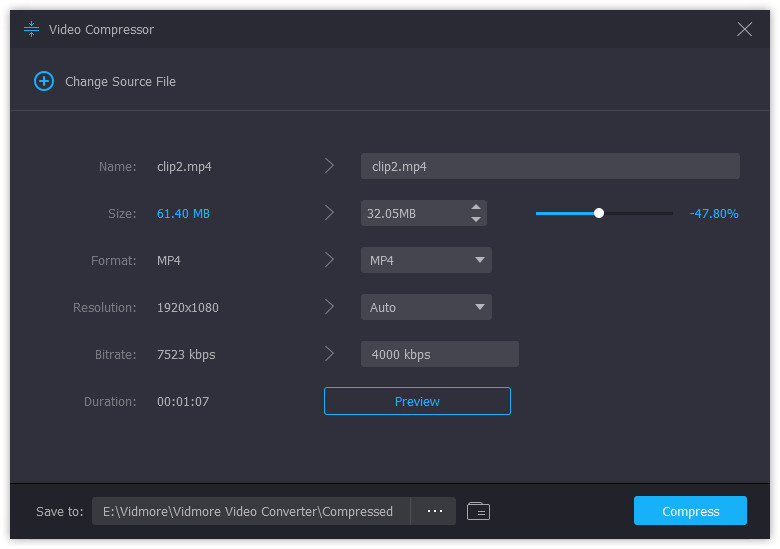Click the compression ratio slider handle
This screenshot has height=549, width=780.
coord(599,213)
